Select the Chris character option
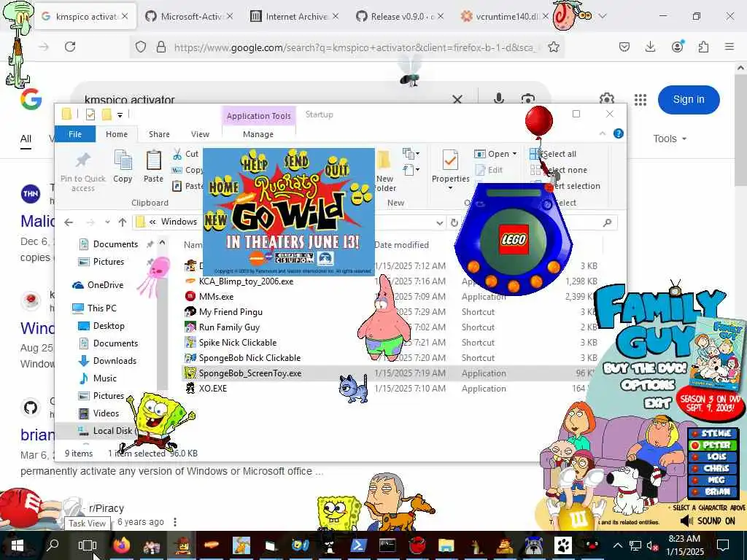 [x=712, y=469]
